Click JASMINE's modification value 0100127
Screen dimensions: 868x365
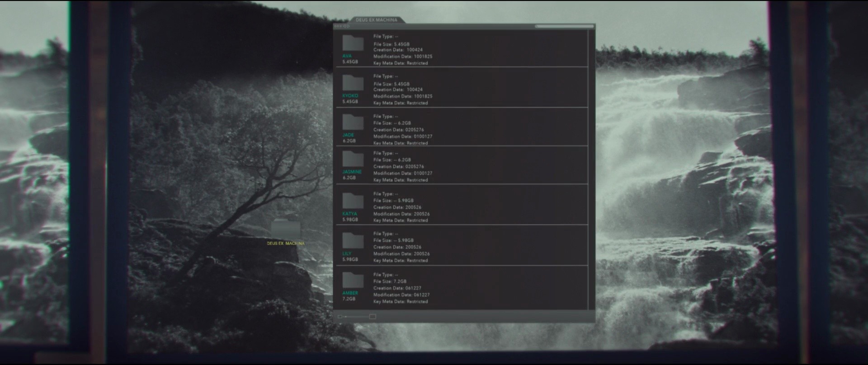click(423, 173)
